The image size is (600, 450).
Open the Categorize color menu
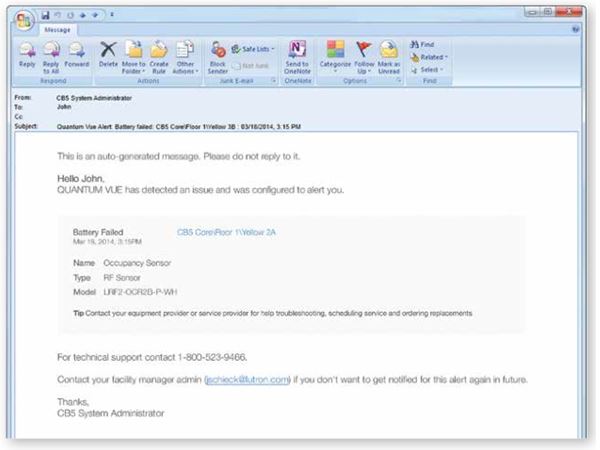[335, 58]
